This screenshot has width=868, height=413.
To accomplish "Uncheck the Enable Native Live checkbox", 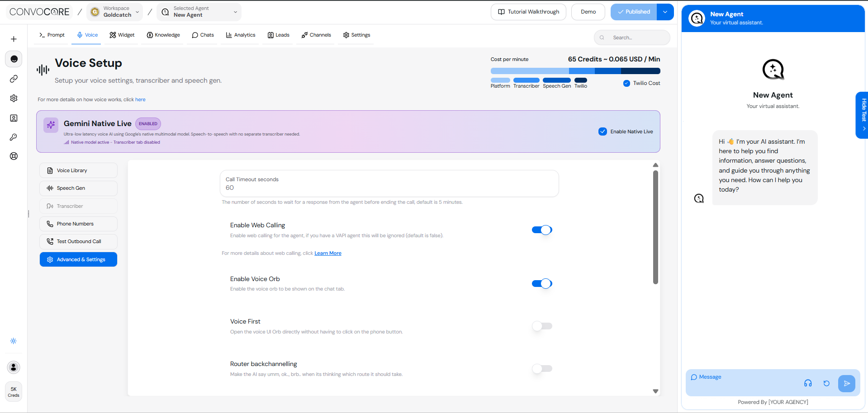I will point(602,131).
